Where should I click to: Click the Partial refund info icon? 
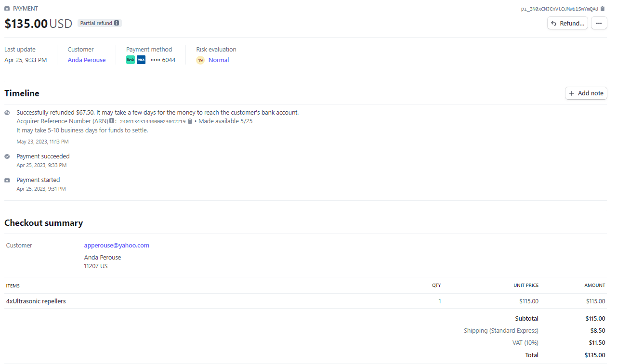point(117,23)
